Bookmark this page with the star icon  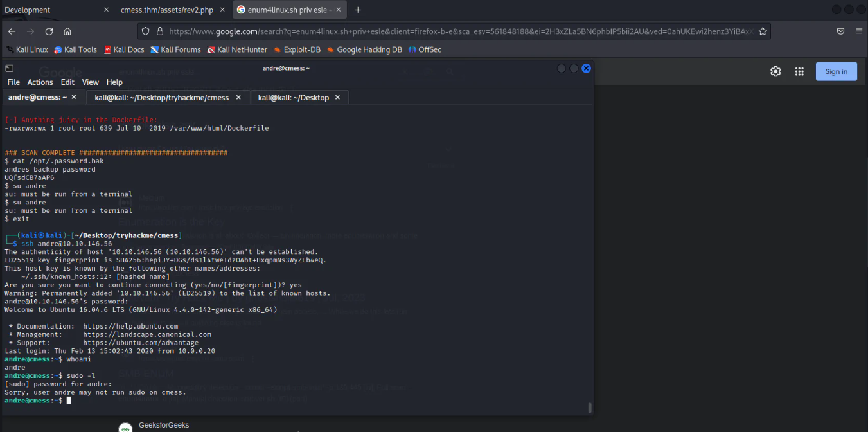pos(763,32)
